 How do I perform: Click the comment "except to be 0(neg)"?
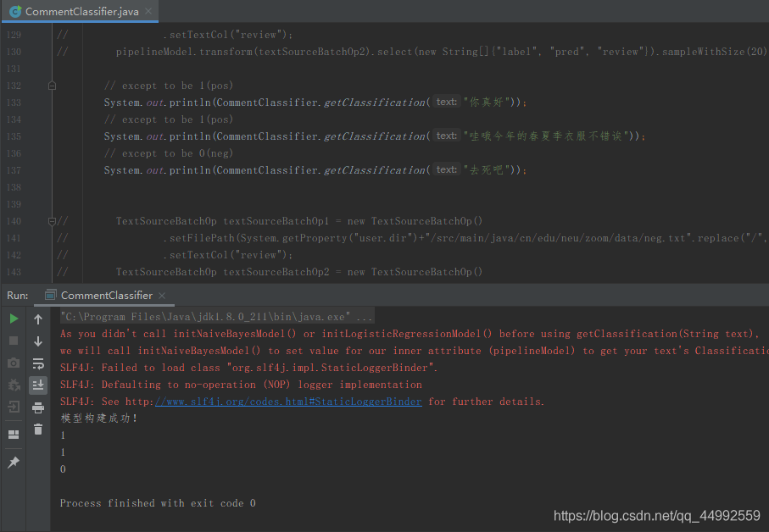pos(169,153)
